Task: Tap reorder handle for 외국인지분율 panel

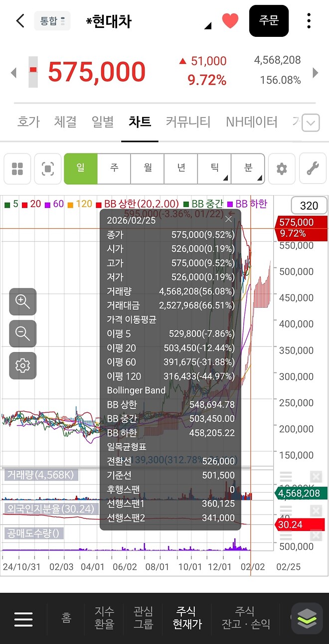Action: click(x=286, y=510)
